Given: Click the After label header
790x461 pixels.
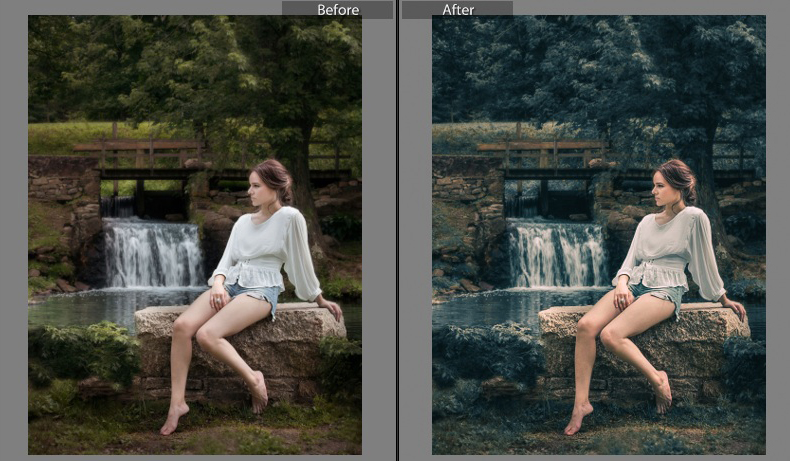Looking at the screenshot, I should click(x=457, y=10).
